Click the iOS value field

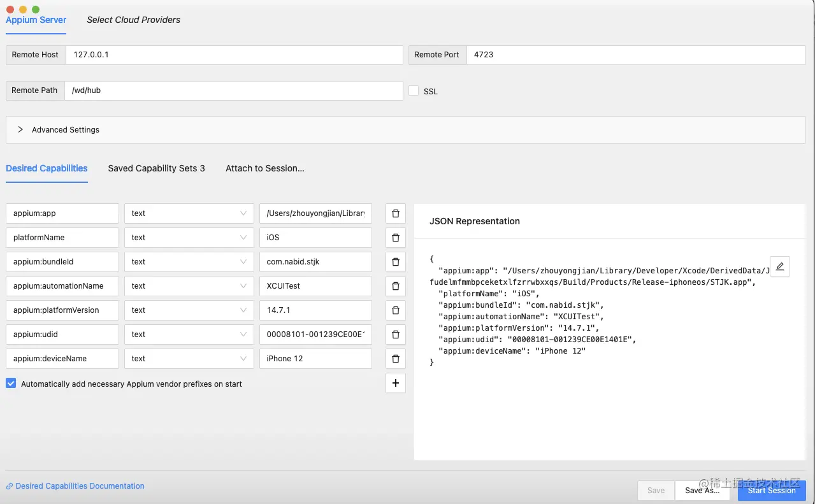(315, 238)
